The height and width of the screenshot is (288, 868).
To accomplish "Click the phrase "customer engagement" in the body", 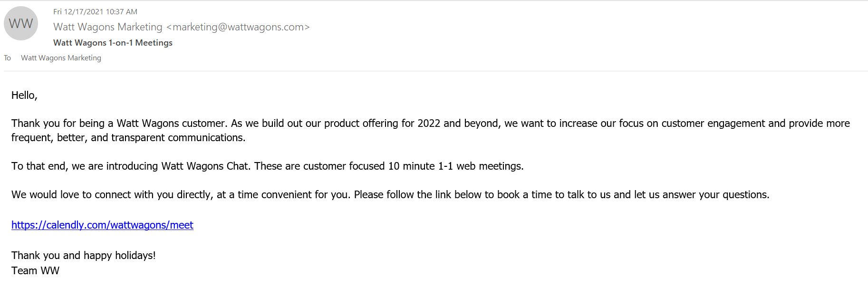I will point(713,123).
